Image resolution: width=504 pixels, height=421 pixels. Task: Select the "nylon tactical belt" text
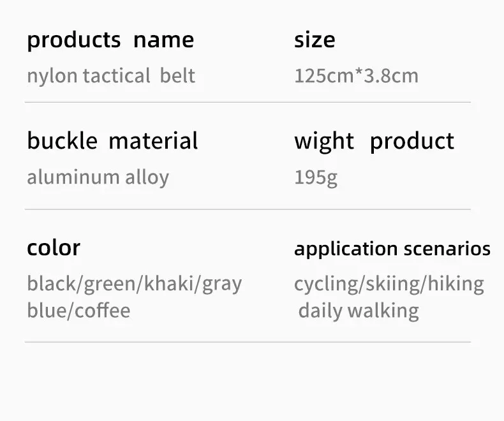[110, 76]
